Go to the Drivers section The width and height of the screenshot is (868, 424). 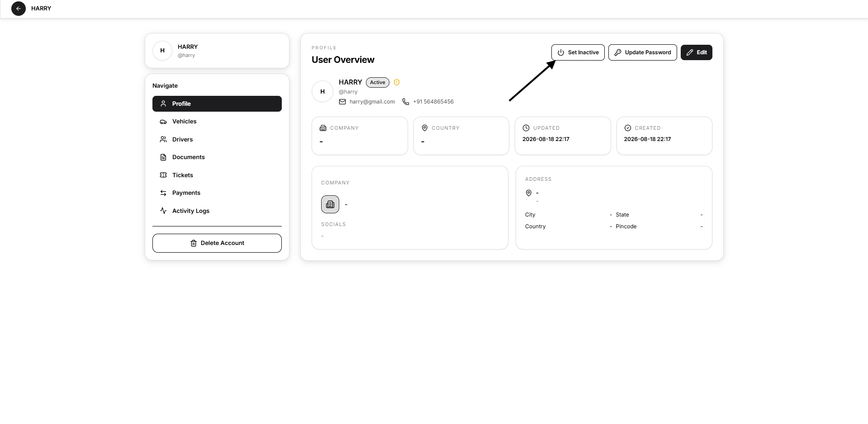(217, 139)
